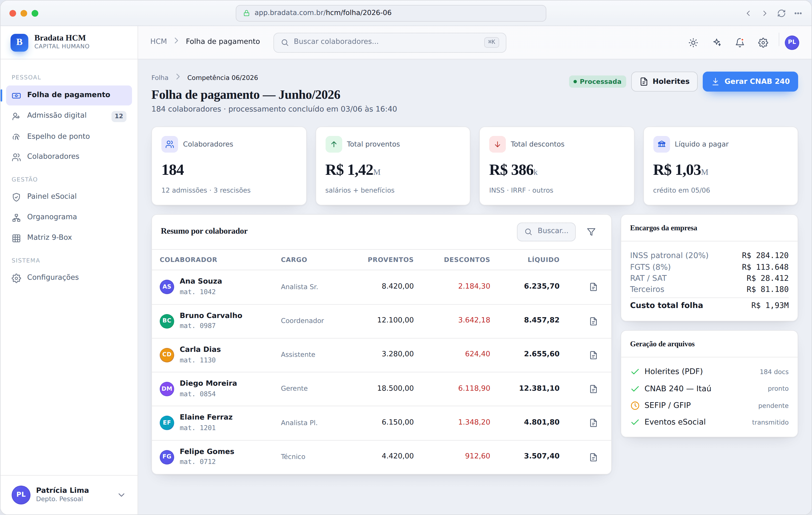
Task: Expand Patrícia Lima user menu chevron
Action: tap(121, 495)
